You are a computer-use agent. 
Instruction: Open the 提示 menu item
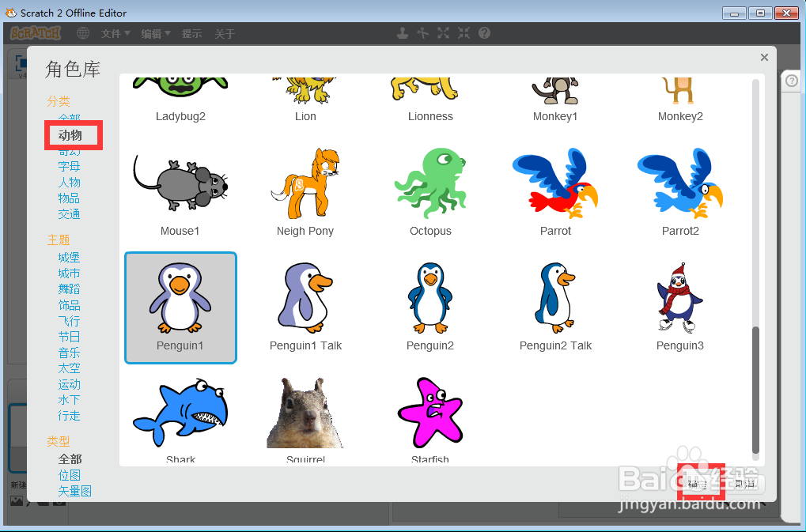(191, 34)
